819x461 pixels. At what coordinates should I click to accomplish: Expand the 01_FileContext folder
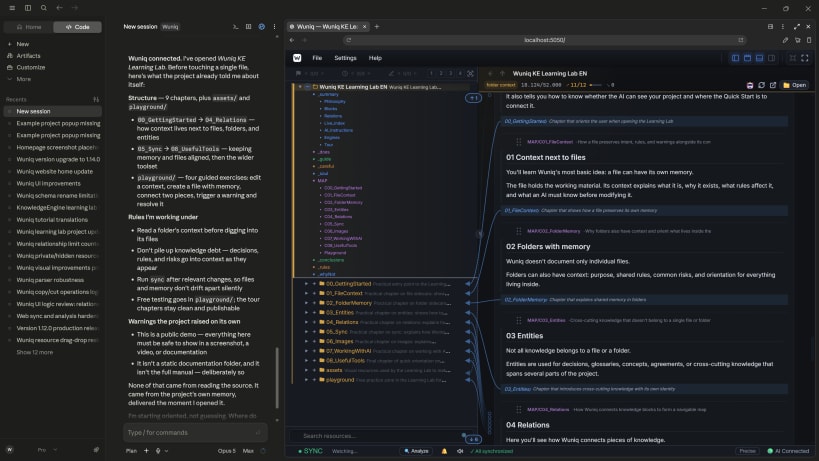307,293
